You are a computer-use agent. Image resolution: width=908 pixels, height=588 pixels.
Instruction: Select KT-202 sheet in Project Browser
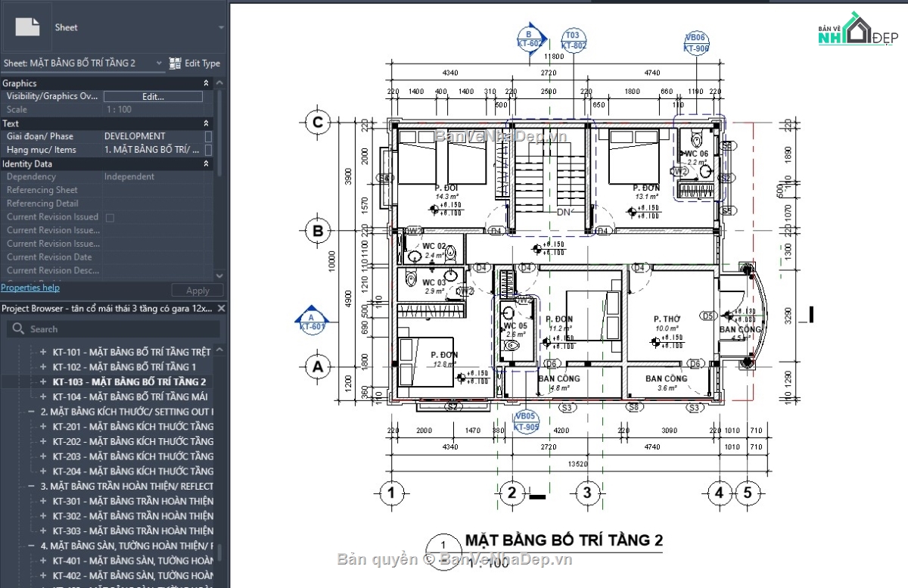(133, 441)
